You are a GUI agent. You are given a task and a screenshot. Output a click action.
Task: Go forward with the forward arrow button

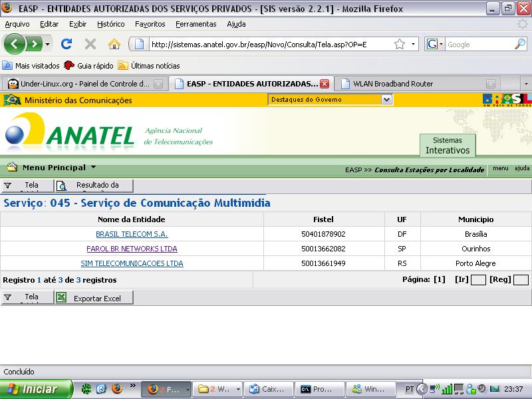[x=35, y=44]
